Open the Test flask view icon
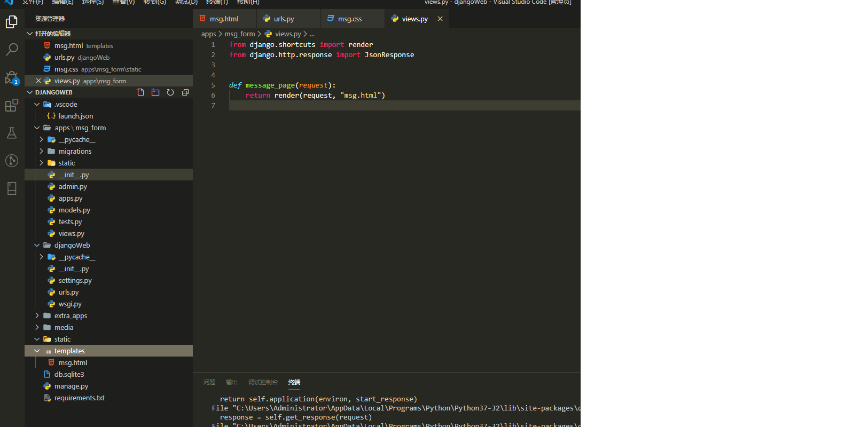 click(x=12, y=133)
